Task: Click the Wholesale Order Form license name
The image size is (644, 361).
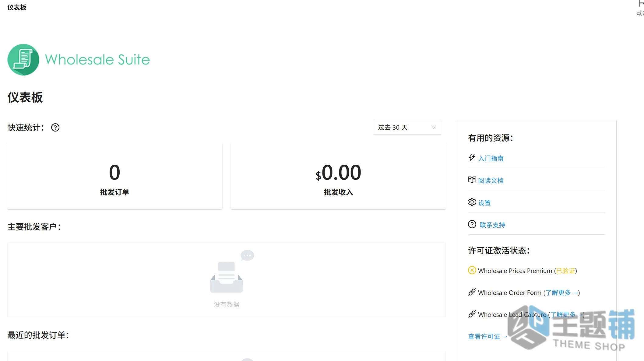Action: [510, 293]
